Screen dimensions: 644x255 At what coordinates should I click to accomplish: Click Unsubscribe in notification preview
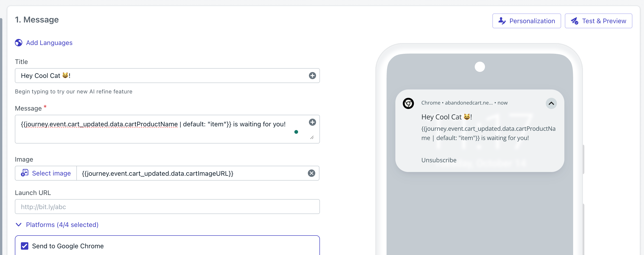439,160
